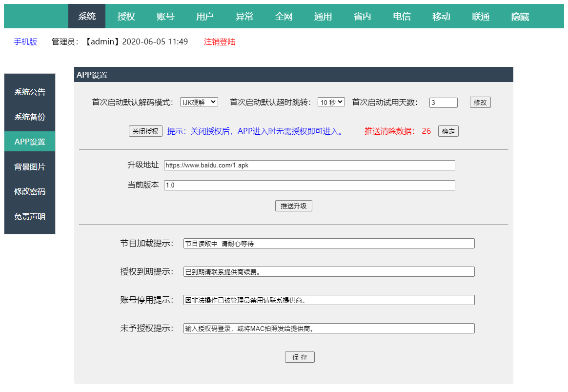Expand the 解码模式 IJK硬解 dropdown

pyautogui.click(x=199, y=102)
